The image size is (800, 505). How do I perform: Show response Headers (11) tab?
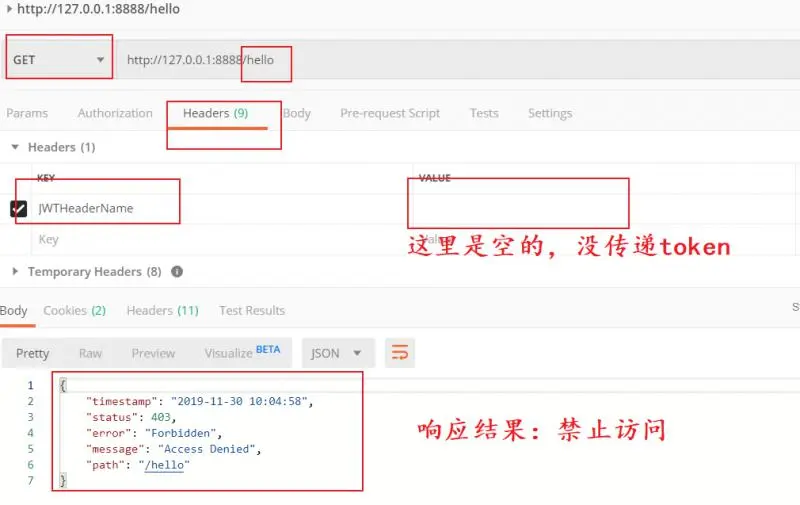pos(162,311)
